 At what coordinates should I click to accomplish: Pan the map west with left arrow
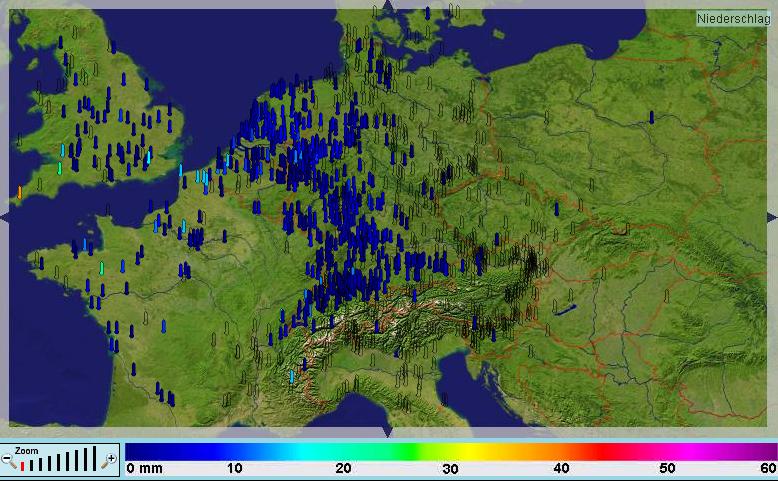[5, 217]
